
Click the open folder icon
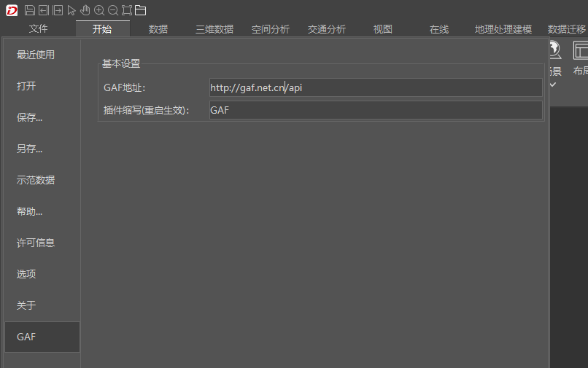[141, 10]
